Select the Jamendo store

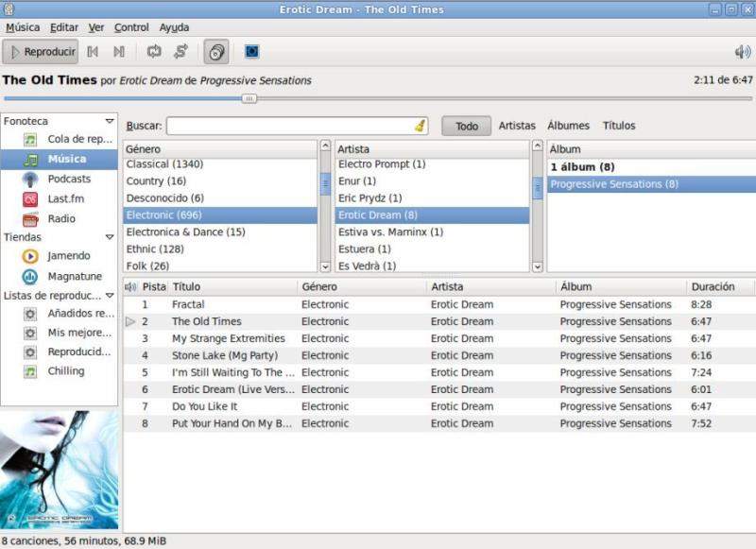point(69,256)
